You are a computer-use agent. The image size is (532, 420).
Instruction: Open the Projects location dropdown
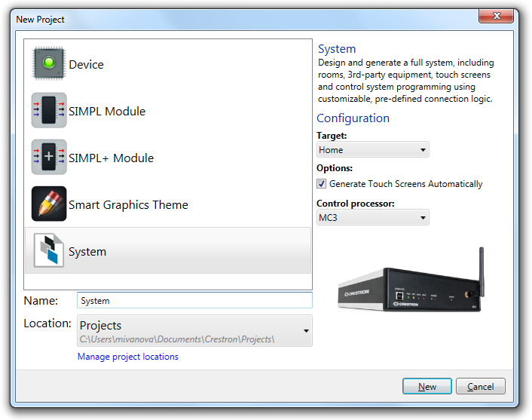point(194,331)
